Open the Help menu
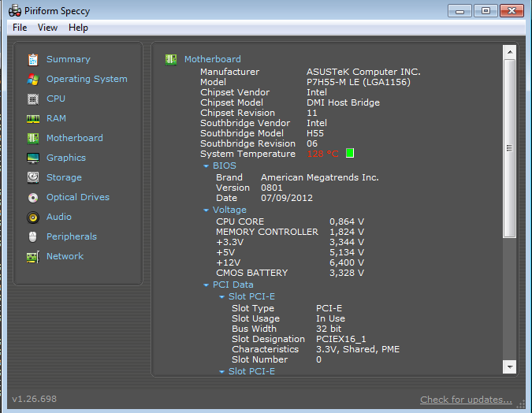 pyautogui.click(x=78, y=28)
